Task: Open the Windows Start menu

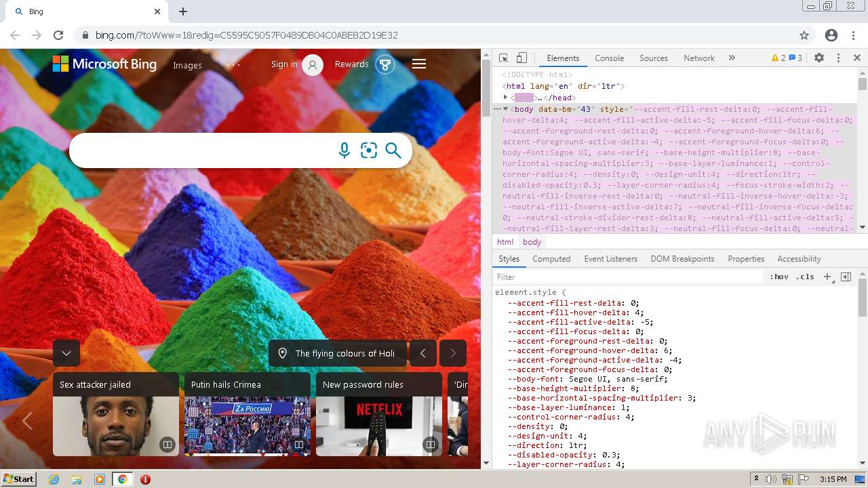Action: point(19,479)
